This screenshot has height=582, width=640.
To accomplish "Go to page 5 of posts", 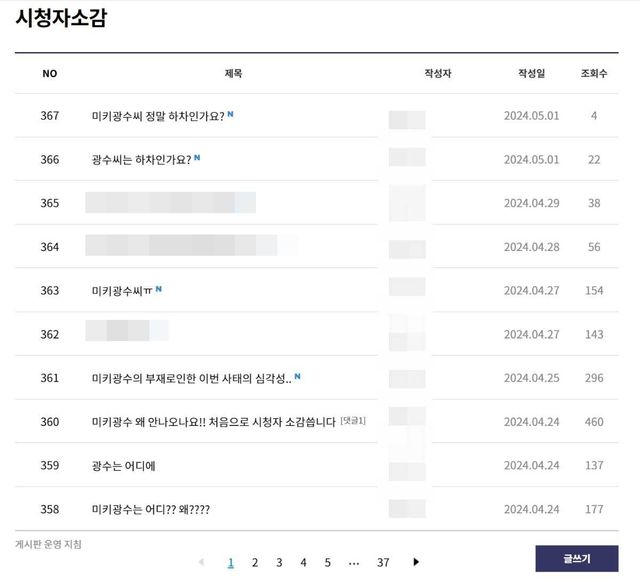I will pyautogui.click(x=328, y=562).
